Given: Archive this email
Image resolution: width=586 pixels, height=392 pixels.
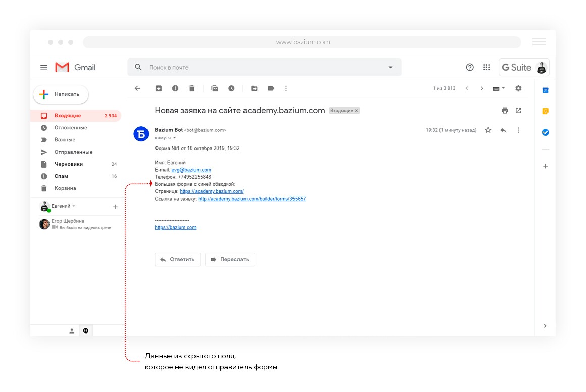Looking at the screenshot, I should click(159, 88).
